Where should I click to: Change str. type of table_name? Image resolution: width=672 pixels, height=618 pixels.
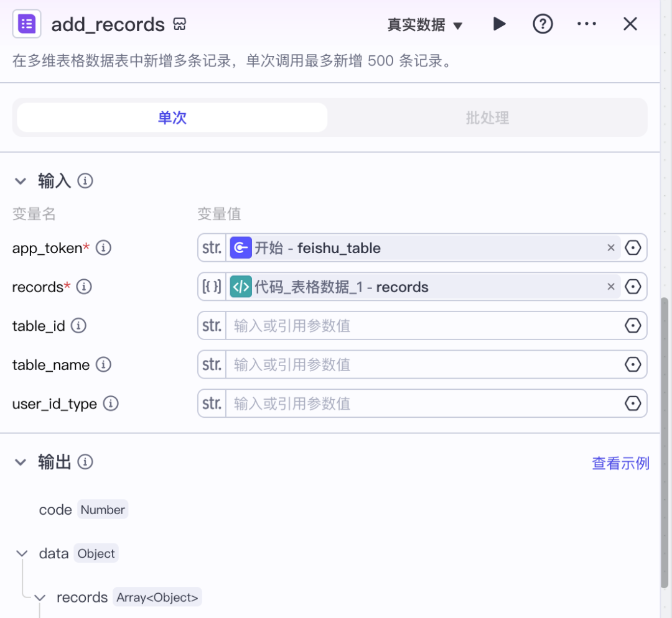tap(212, 364)
